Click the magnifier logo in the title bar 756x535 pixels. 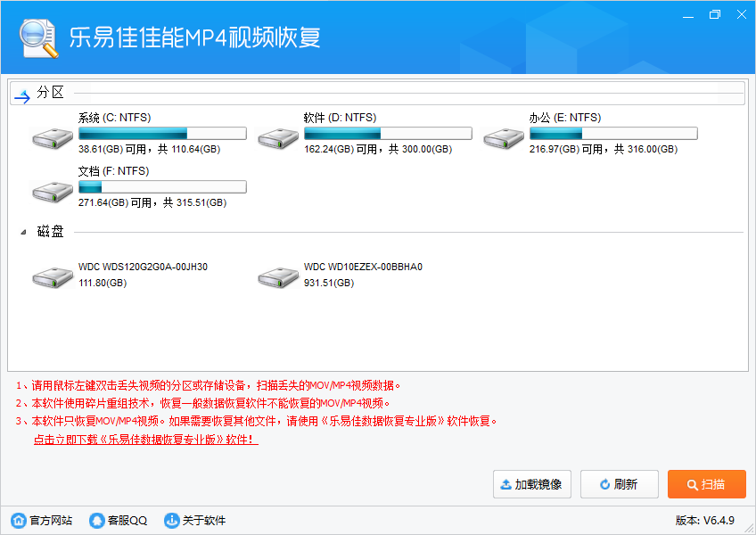pos(36,36)
